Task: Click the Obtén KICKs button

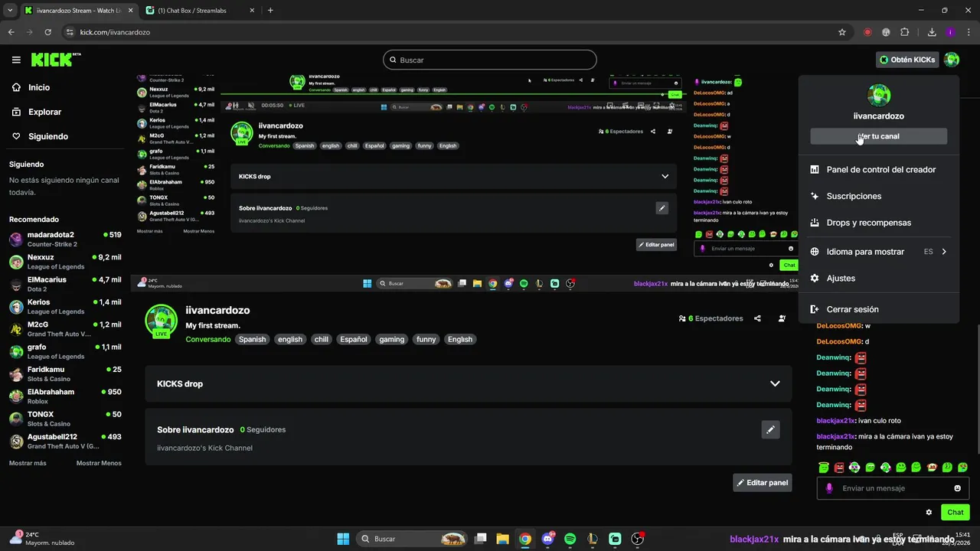Action: pyautogui.click(x=907, y=60)
